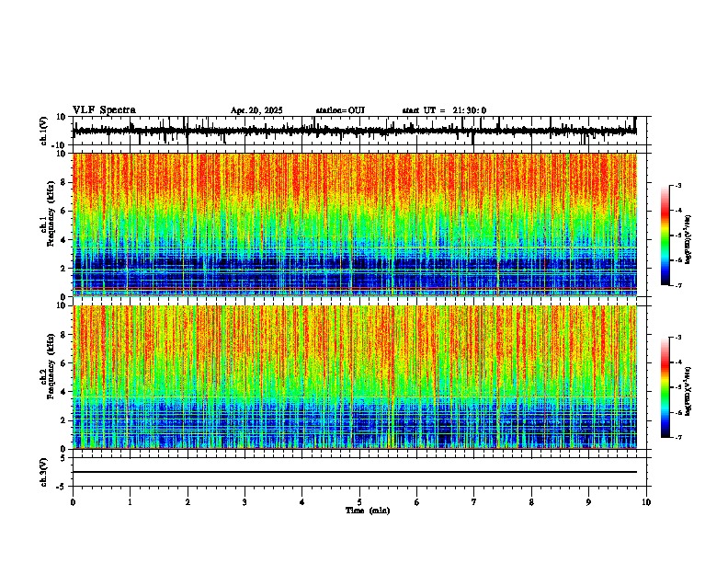
Task: Select the "start UT = 21:30:0" text
Action: tap(444, 110)
